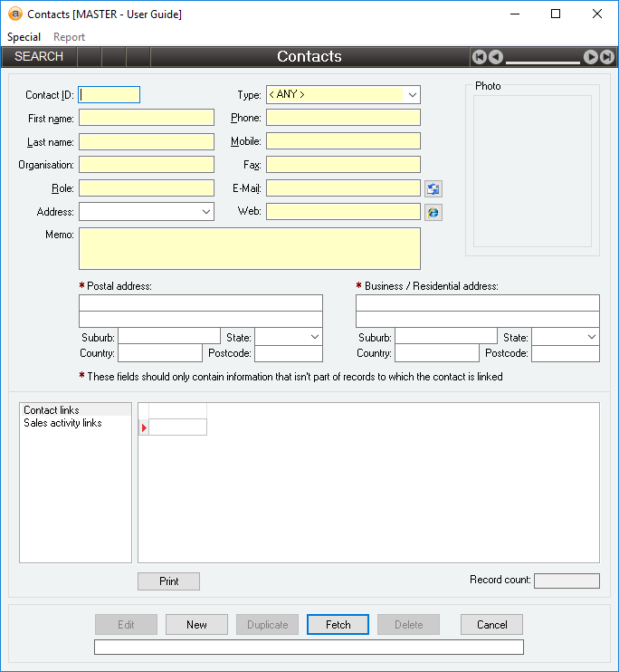
Task: Open the web browser icon beside Web field
Action: (433, 212)
